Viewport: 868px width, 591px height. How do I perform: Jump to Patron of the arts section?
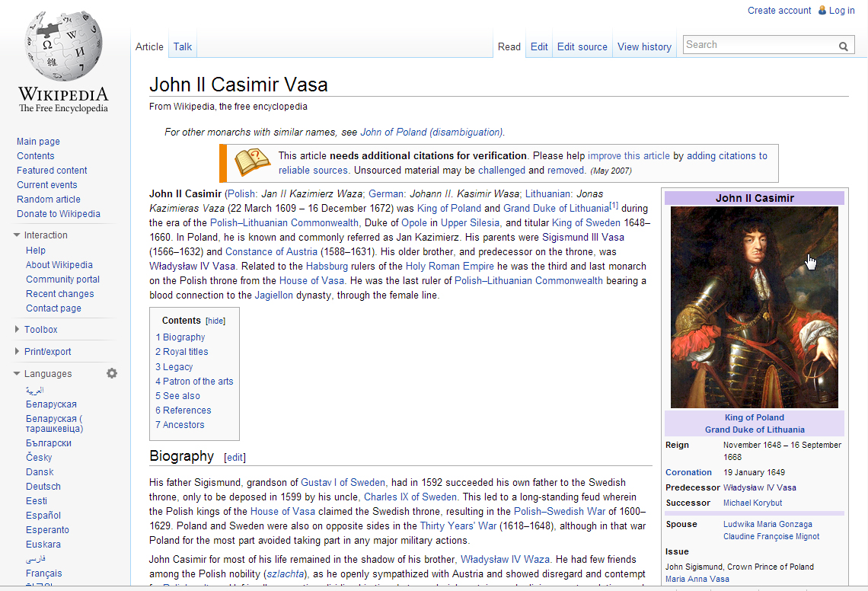pos(194,381)
